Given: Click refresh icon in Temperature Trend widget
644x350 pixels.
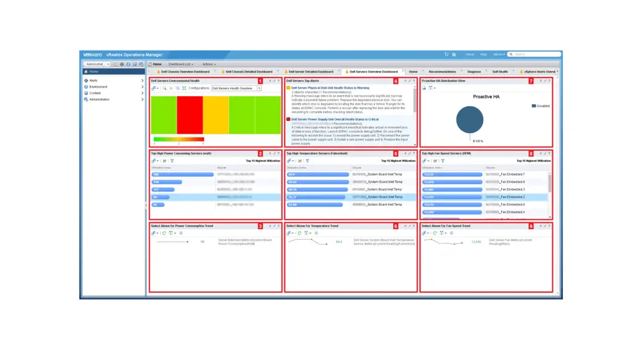Looking at the screenshot, I should pos(299,233).
